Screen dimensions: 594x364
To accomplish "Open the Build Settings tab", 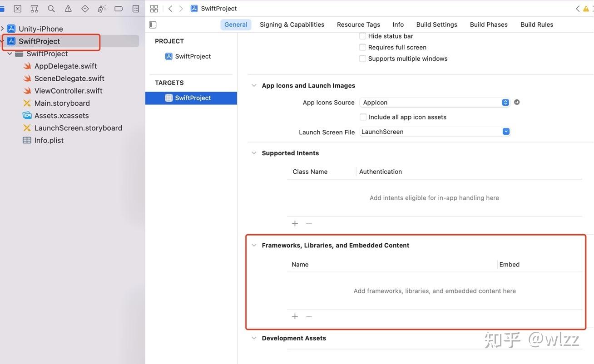I will pos(436,24).
